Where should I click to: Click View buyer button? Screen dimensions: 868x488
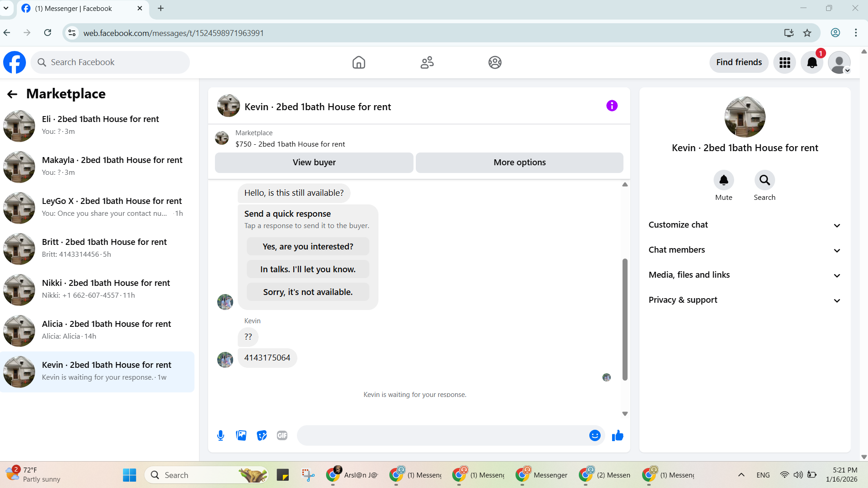pos(314,163)
